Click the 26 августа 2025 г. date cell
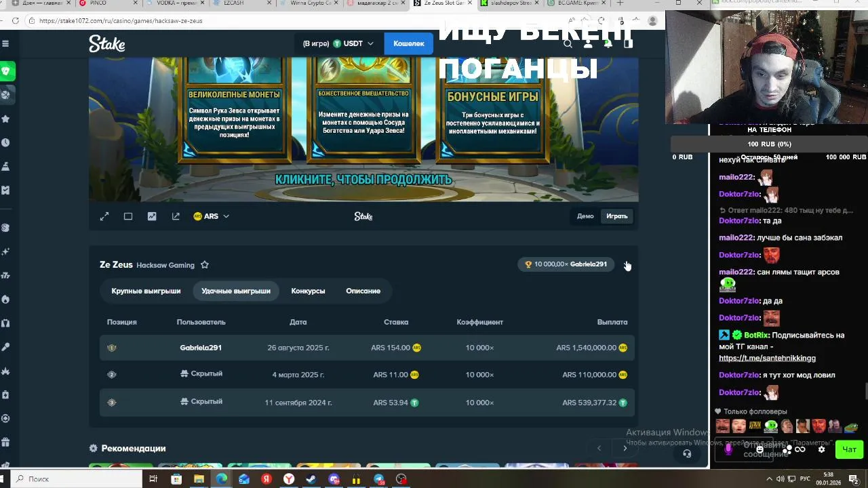The image size is (868, 488). click(298, 348)
